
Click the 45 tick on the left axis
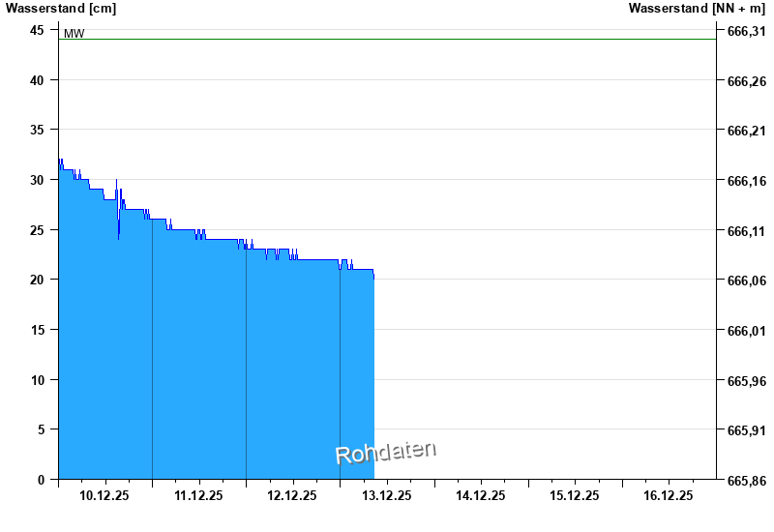[x=37, y=30]
